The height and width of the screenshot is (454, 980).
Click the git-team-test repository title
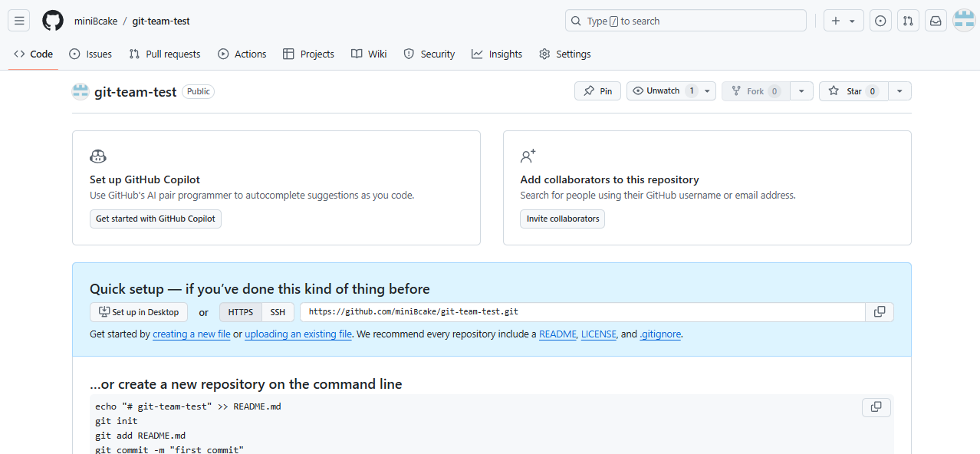coord(136,91)
